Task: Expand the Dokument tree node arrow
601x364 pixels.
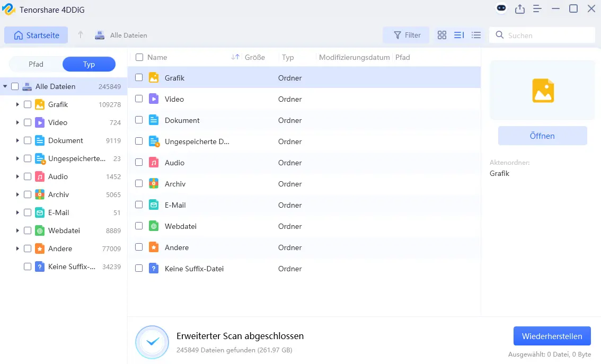Action: (x=17, y=140)
